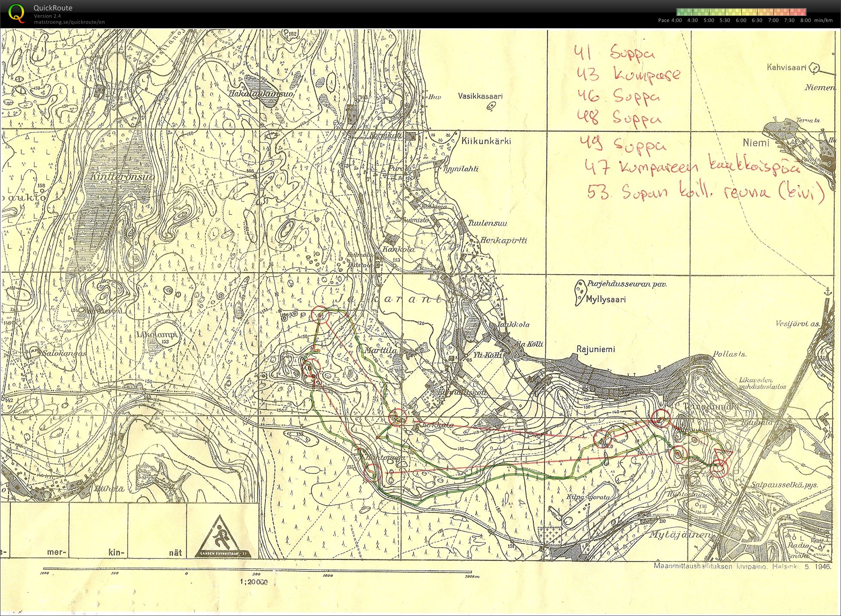The image size is (841, 616).
Task: Open the matstroeng.se/quickroute/en link
Action: pyautogui.click(x=69, y=22)
